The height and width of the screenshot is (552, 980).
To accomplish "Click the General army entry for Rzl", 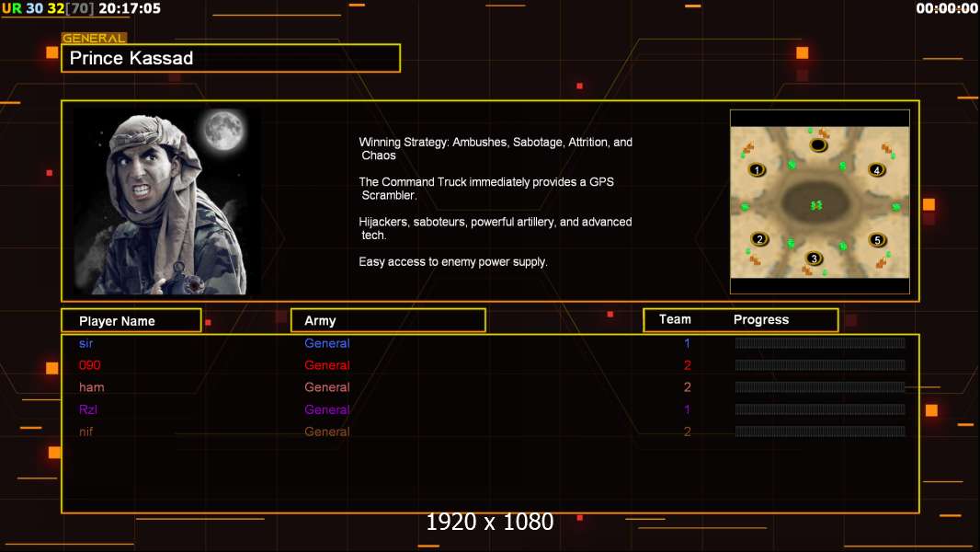I will click(327, 409).
